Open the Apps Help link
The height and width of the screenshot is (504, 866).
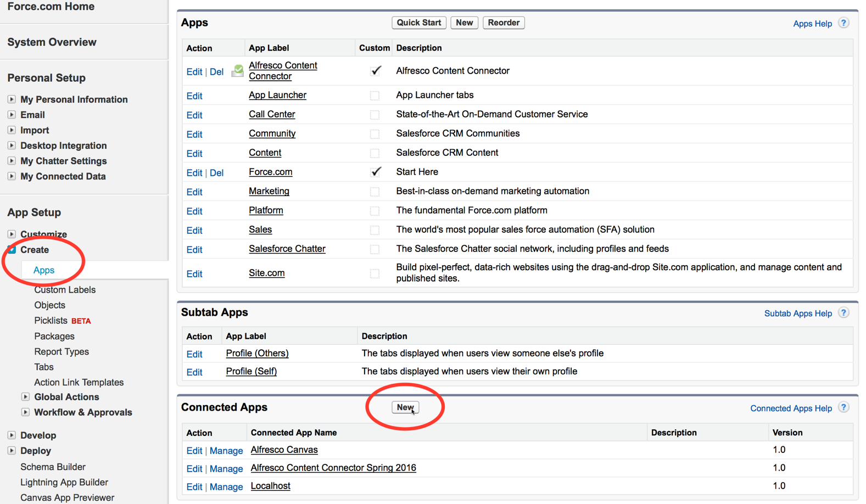tap(812, 24)
